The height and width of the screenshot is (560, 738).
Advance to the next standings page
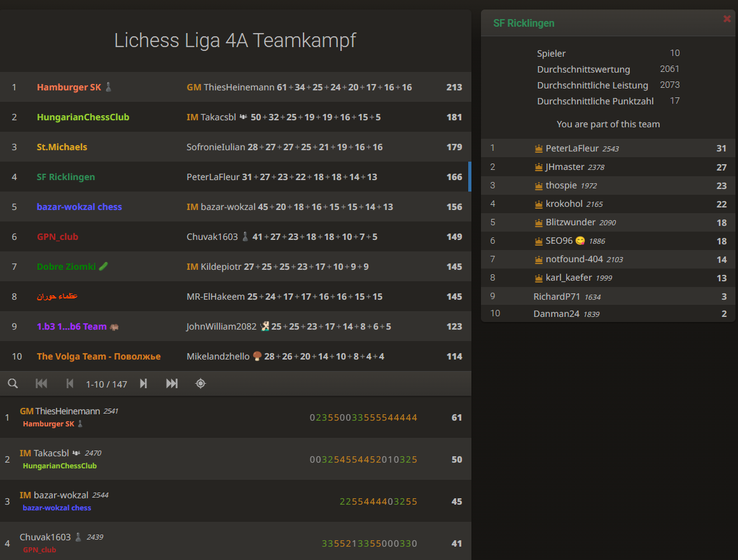click(x=143, y=383)
